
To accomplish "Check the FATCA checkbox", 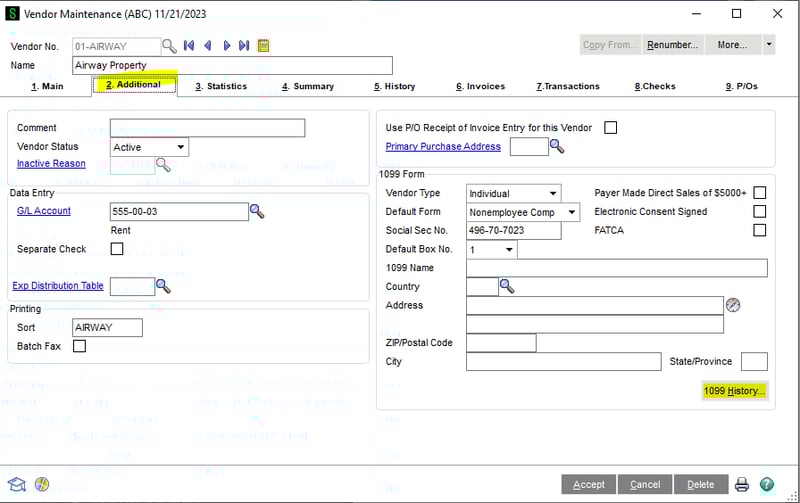I will click(760, 230).
